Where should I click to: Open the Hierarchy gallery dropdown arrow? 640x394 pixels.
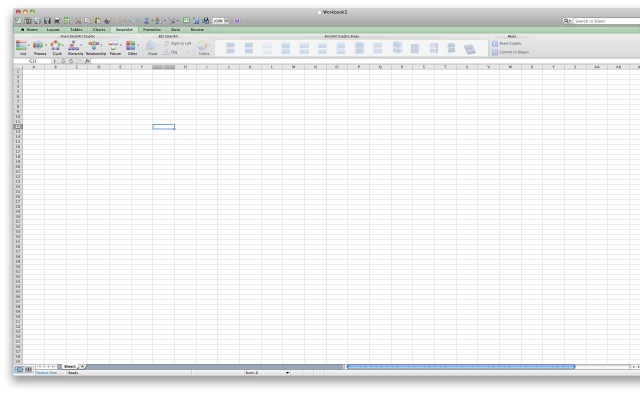click(81, 45)
